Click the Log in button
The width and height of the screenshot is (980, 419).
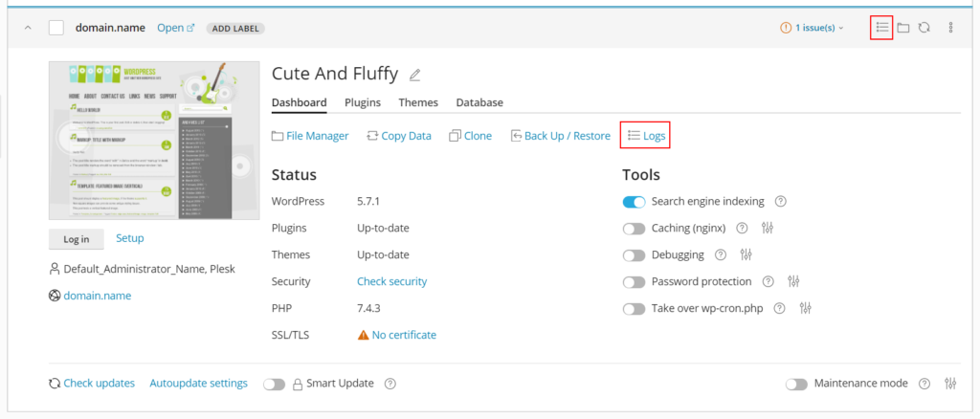pyautogui.click(x=77, y=239)
